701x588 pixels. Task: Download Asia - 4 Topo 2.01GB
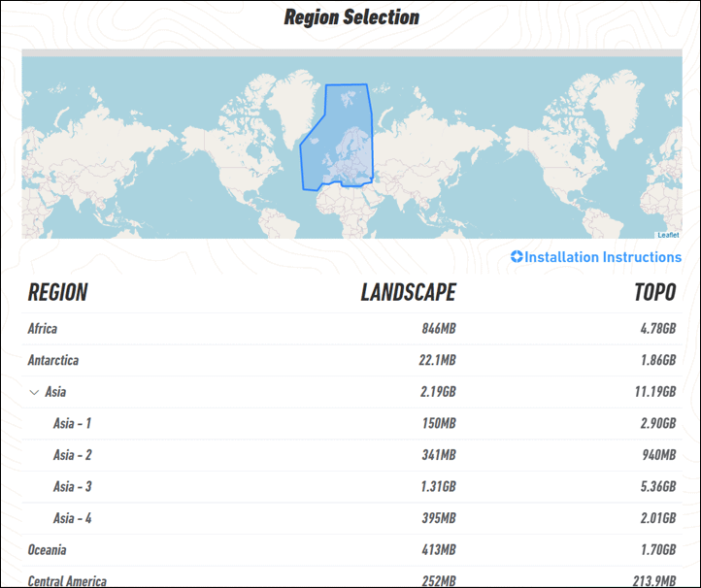click(658, 518)
